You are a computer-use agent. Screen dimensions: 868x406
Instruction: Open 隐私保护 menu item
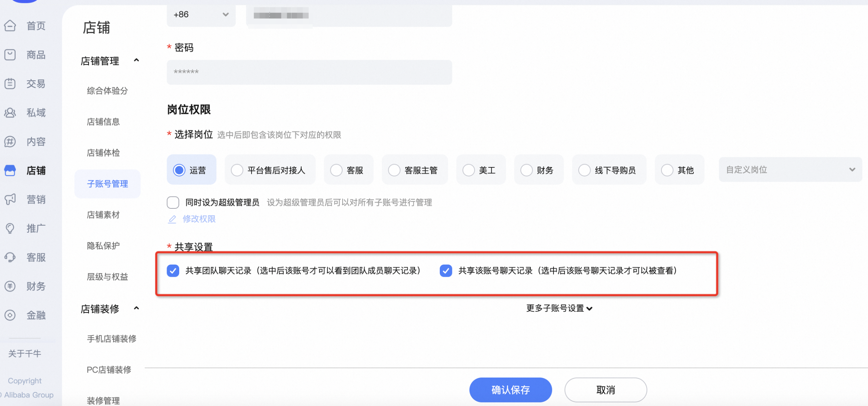(x=103, y=246)
